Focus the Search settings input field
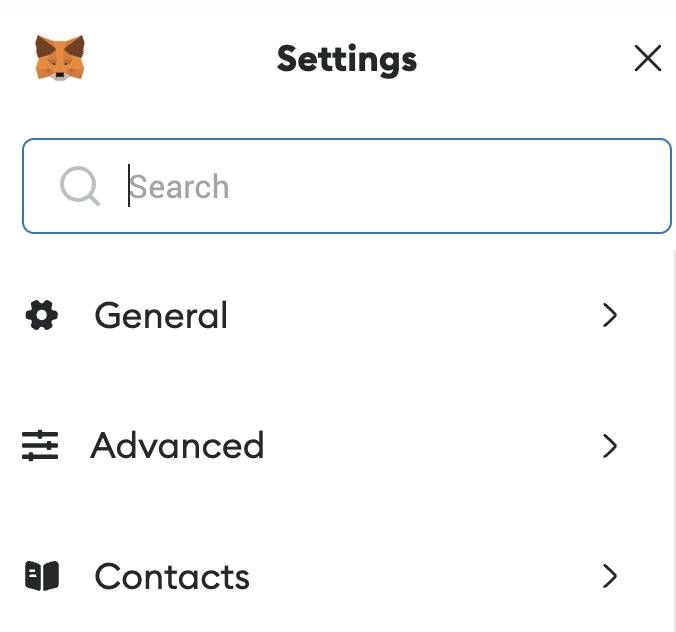 (x=347, y=186)
